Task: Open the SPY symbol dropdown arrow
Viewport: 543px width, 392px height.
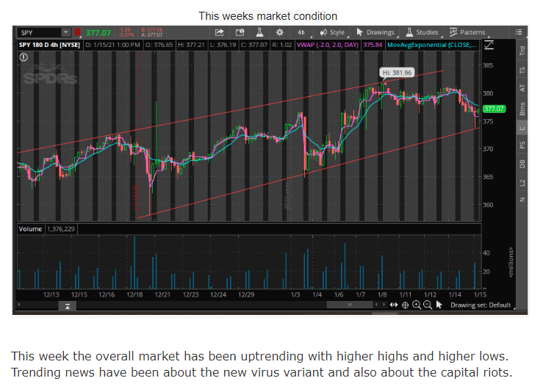Action: 66,32
